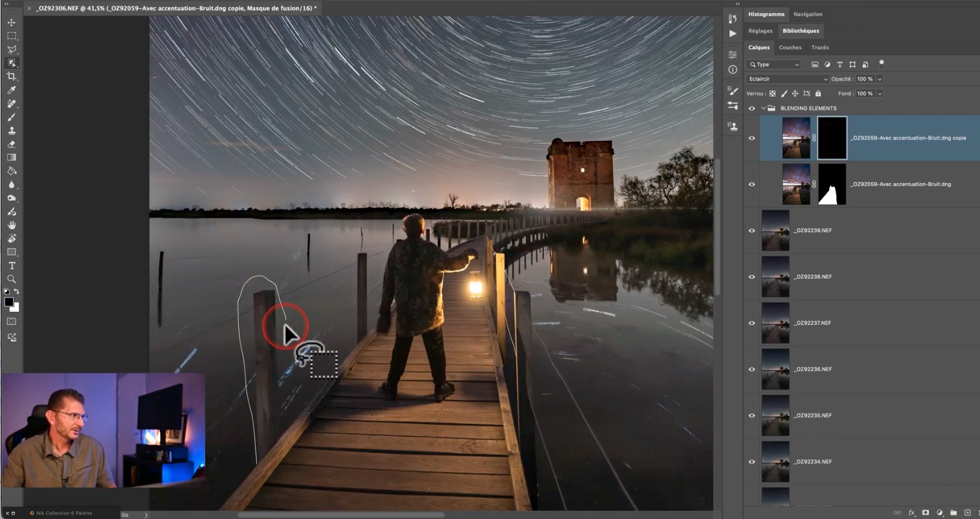This screenshot has height=519, width=980.
Task: Select the Horizontal Type tool
Action: (x=11, y=265)
